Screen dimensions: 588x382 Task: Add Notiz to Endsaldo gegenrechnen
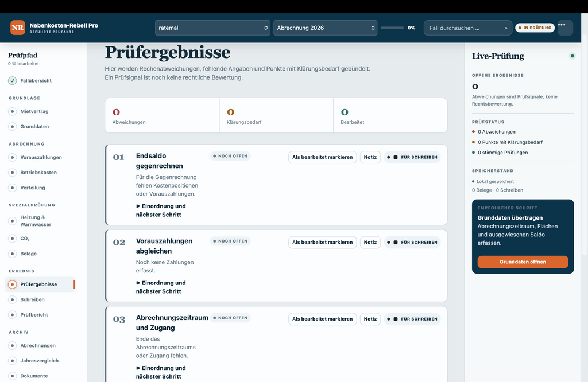click(x=370, y=157)
